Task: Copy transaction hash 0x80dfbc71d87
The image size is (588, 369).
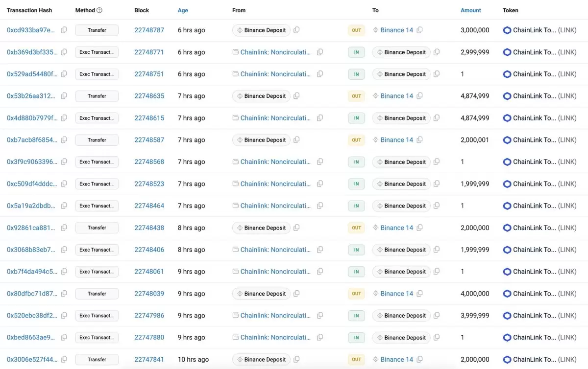Action: coord(64,294)
